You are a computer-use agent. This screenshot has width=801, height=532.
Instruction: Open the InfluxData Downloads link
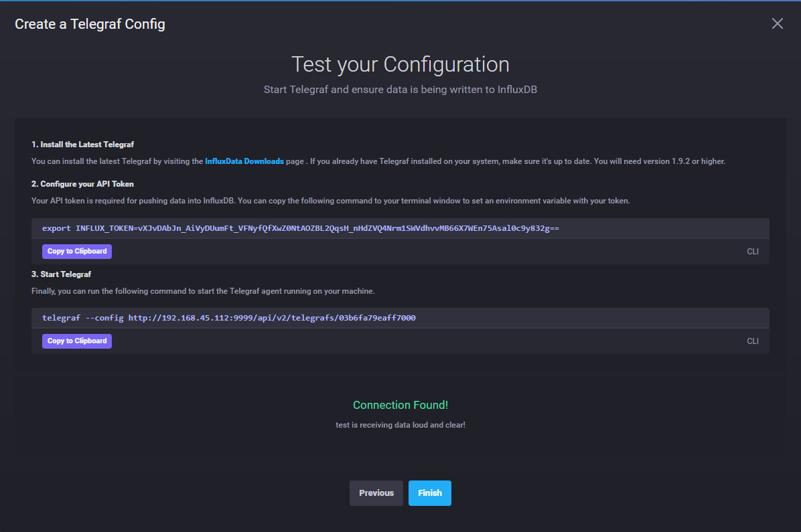point(244,161)
